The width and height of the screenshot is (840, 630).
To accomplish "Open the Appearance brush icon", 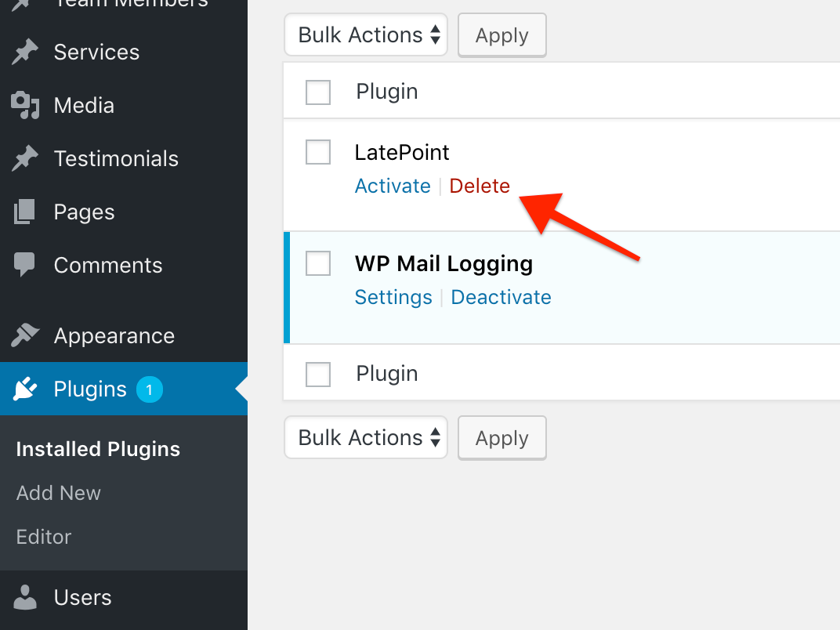I will click(x=24, y=335).
